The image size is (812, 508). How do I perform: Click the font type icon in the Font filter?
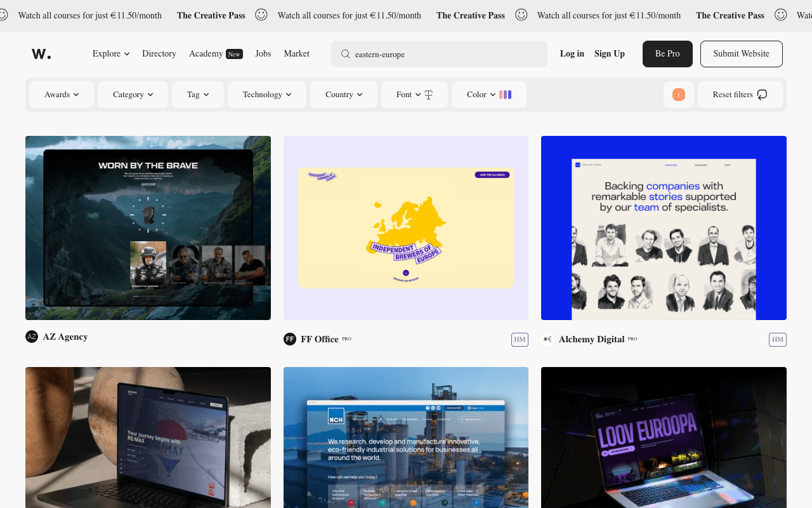428,95
